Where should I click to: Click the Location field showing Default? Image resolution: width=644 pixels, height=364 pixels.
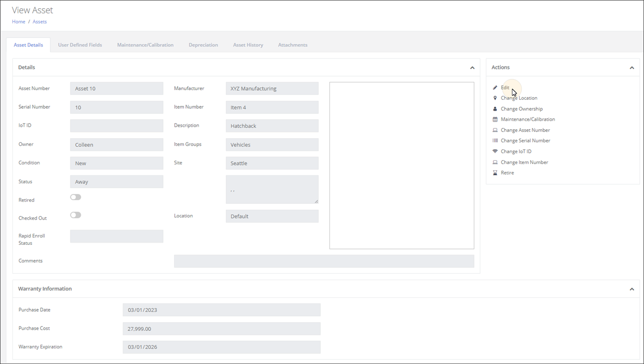pos(272,216)
